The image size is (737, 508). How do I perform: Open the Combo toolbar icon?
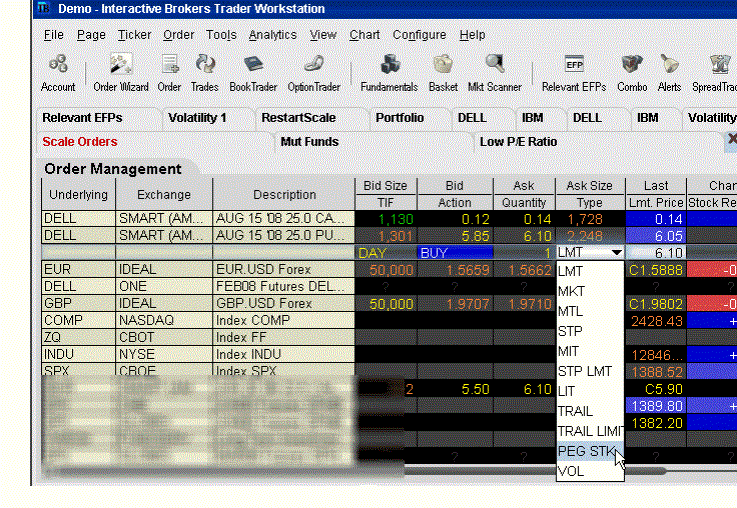coord(632,72)
